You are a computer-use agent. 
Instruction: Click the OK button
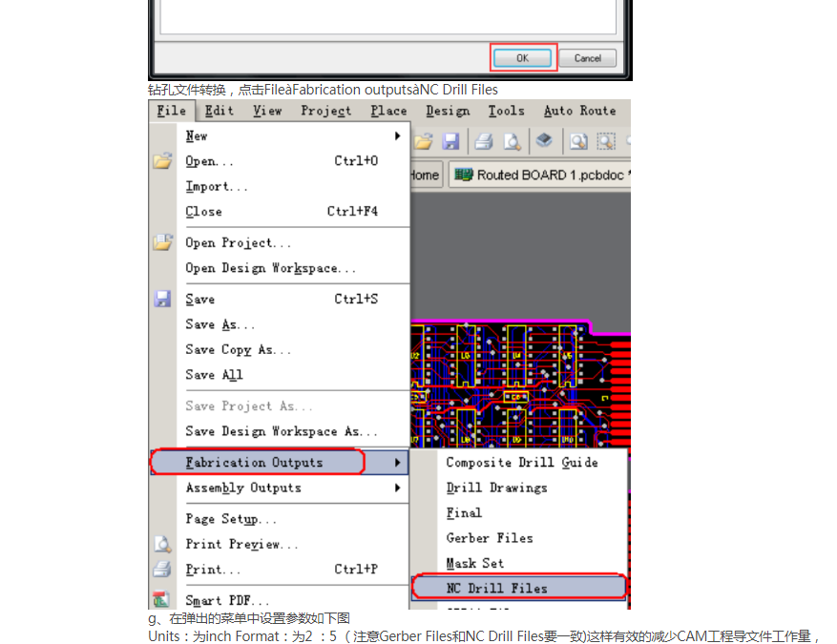point(522,58)
